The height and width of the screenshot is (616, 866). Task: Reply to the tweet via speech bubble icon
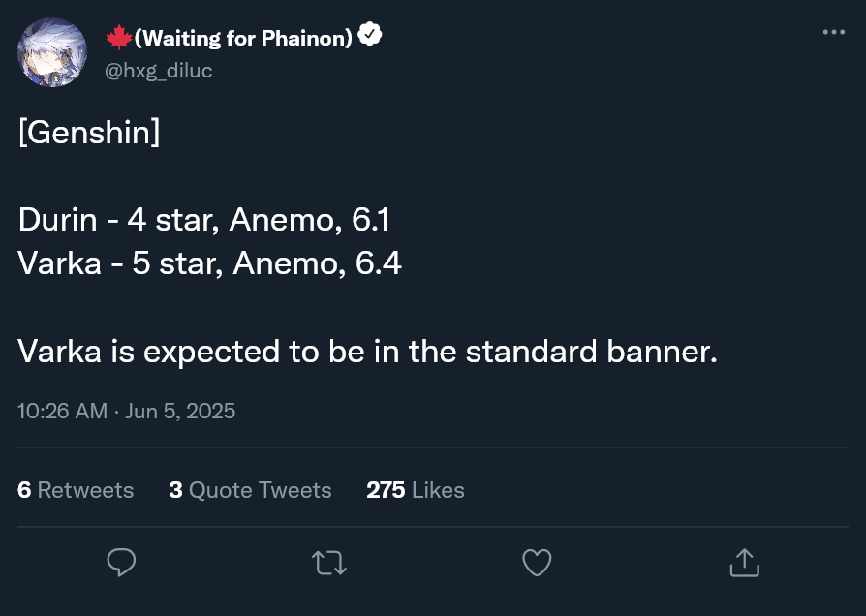121,562
